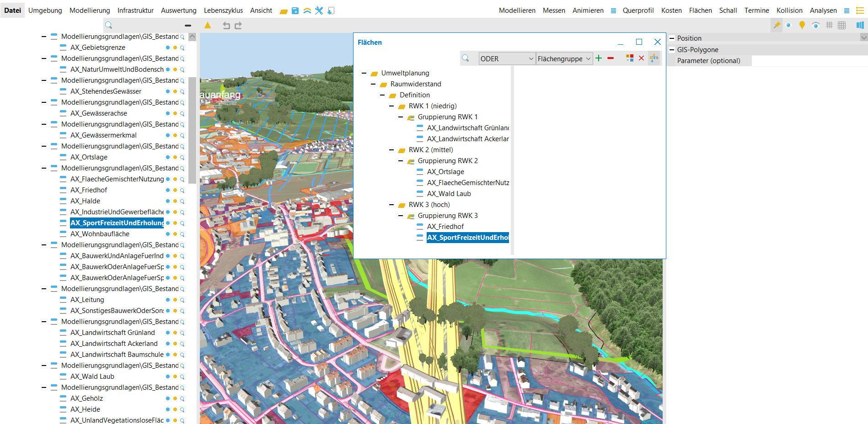The width and height of the screenshot is (868, 424).
Task: Click the yellow light bulb icon
Action: [x=802, y=25]
